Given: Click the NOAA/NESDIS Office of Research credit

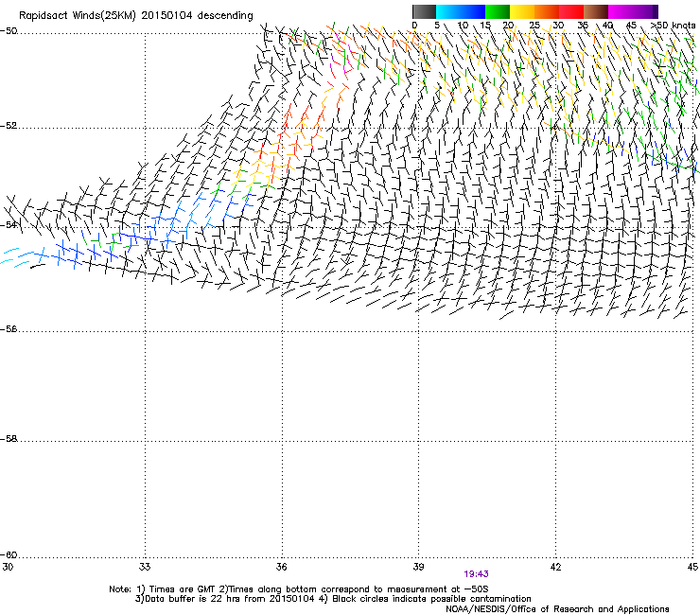Looking at the screenshot, I should 557,609.
